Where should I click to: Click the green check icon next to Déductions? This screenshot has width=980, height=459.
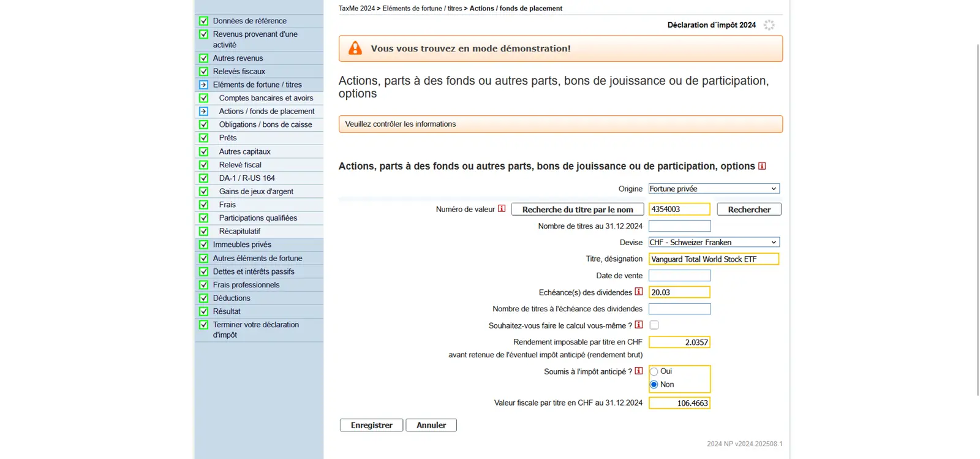point(204,298)
